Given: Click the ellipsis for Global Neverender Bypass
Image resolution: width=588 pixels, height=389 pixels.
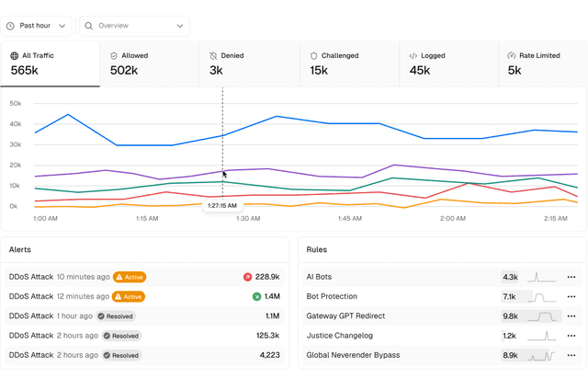Looking at the screenshot, I should point(571,355).
